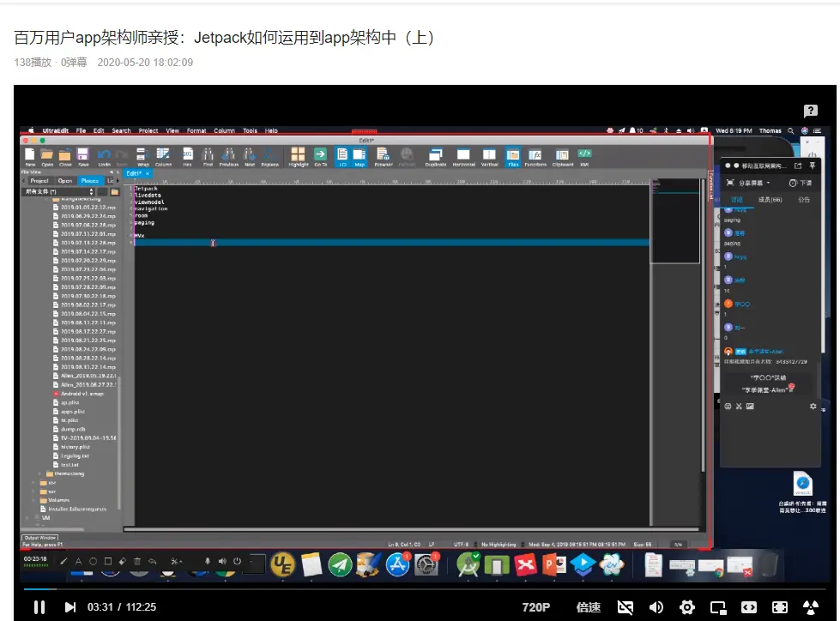
Task: Click the chat panel settings gear
Action: pyautogui.click(x=813, y=407)
